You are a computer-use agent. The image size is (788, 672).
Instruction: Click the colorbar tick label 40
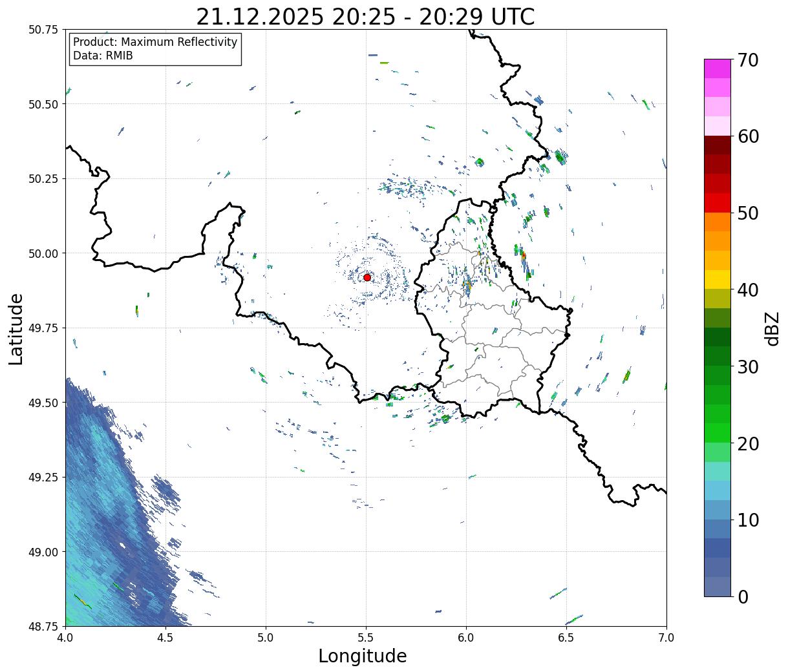[x=748, y=290]
